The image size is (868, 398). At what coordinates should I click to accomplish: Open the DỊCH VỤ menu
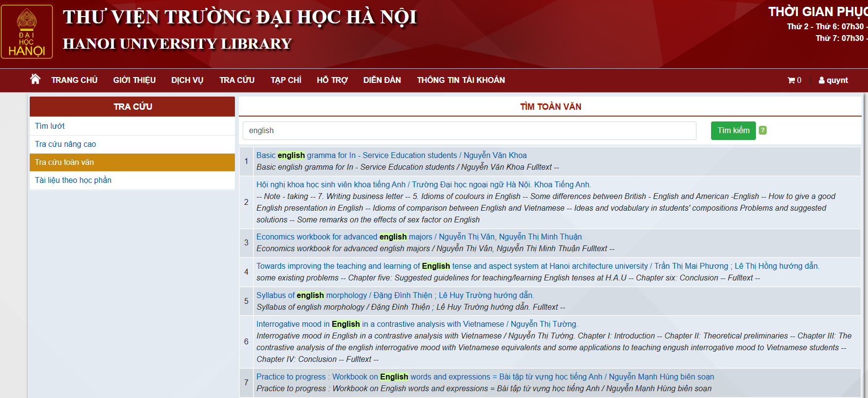click(x=187, y=80)
